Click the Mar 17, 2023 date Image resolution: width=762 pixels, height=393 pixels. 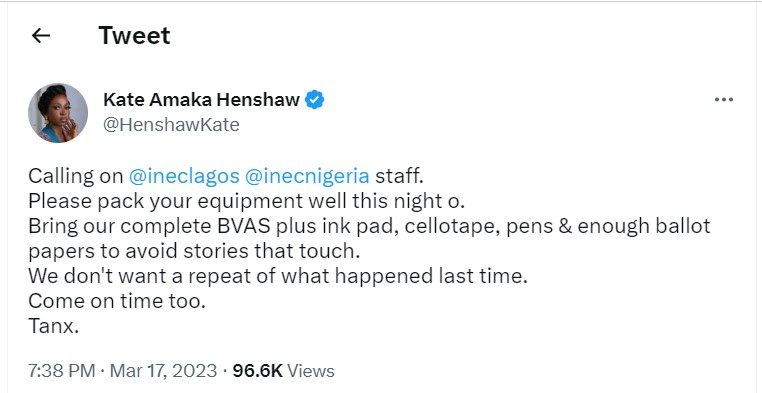click(163, 371)
